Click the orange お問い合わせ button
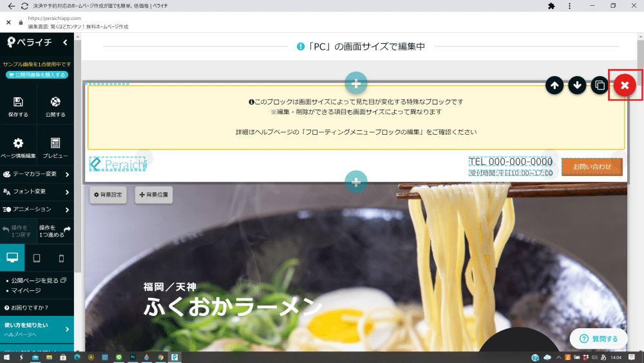The width and height of the screenshot is (644, 363). point(592,166)
